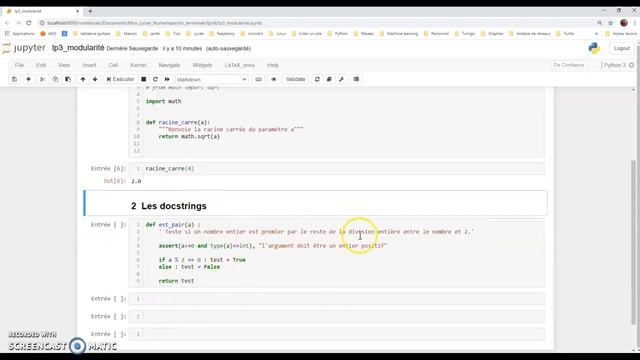Toggle the eye icon in the Jupyter toolbar

(x=274, y=79)
